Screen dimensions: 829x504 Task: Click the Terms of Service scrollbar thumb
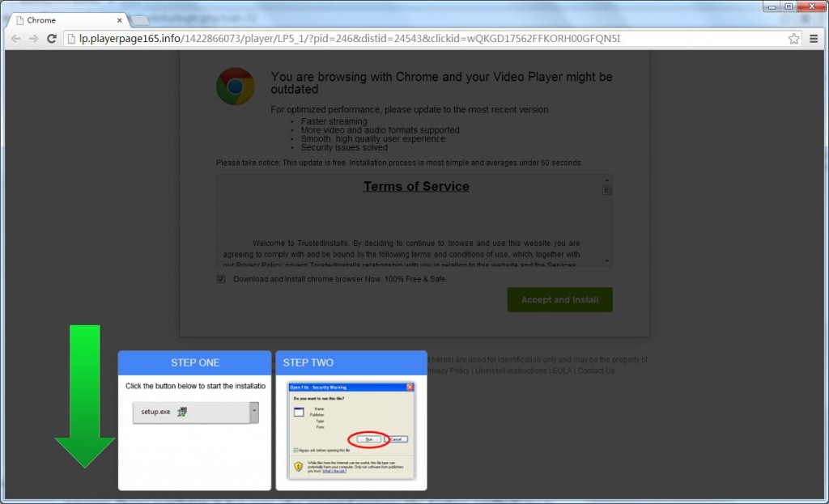click(607, 190)
